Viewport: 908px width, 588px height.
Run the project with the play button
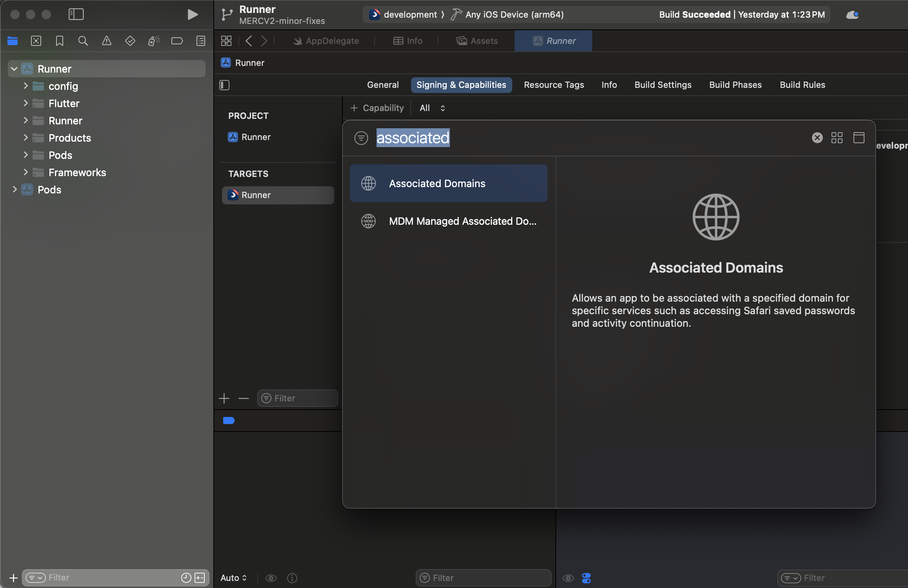click(x=192, y=15)
